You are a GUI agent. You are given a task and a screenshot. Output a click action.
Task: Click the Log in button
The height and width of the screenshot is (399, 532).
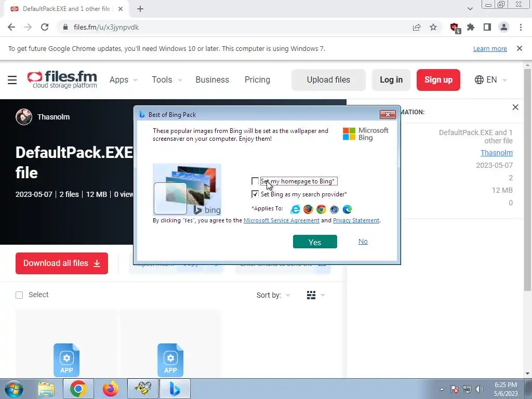coord(391,79)
